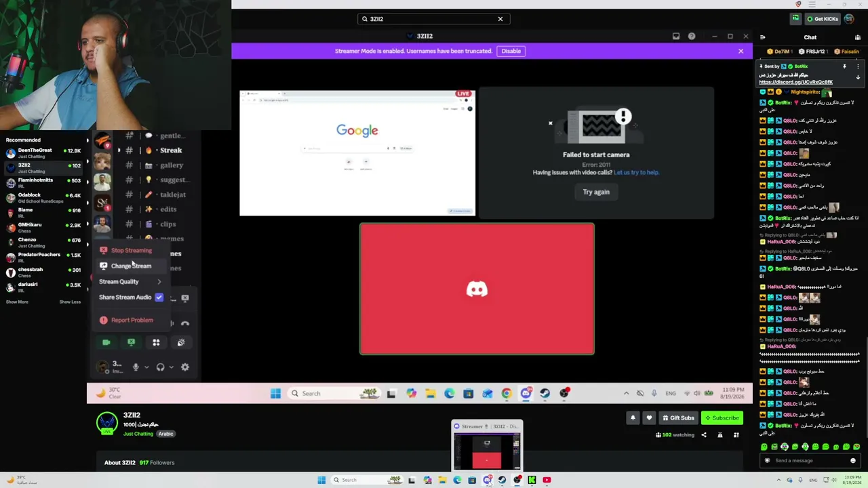Open microphone input options arrow
The height and width of the screenshot is (488, 868).
(x=146, y=367)
